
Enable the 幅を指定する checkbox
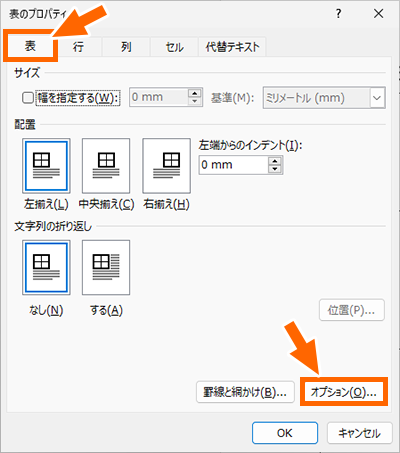28,98
